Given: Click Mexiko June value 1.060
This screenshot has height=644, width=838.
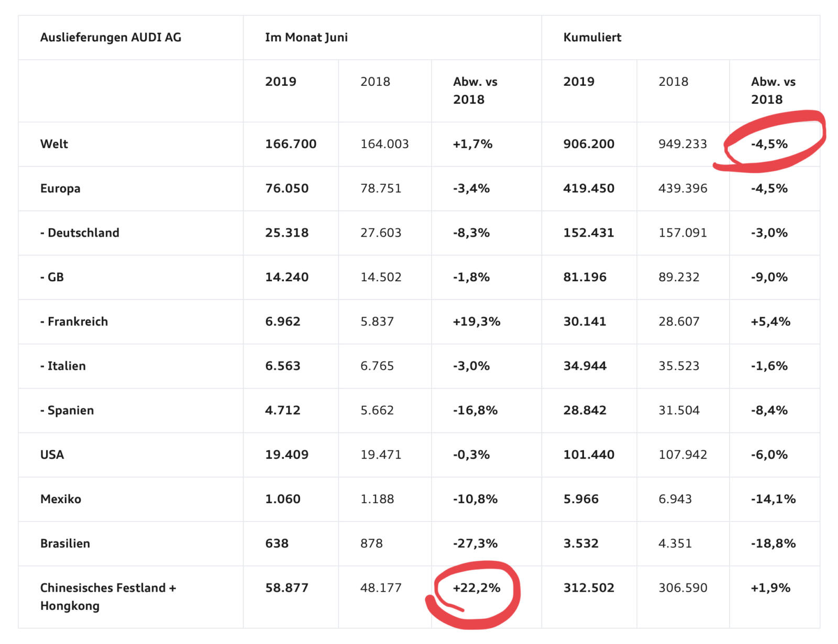Looking at the screenshot, I should click(x=282, y=499).
